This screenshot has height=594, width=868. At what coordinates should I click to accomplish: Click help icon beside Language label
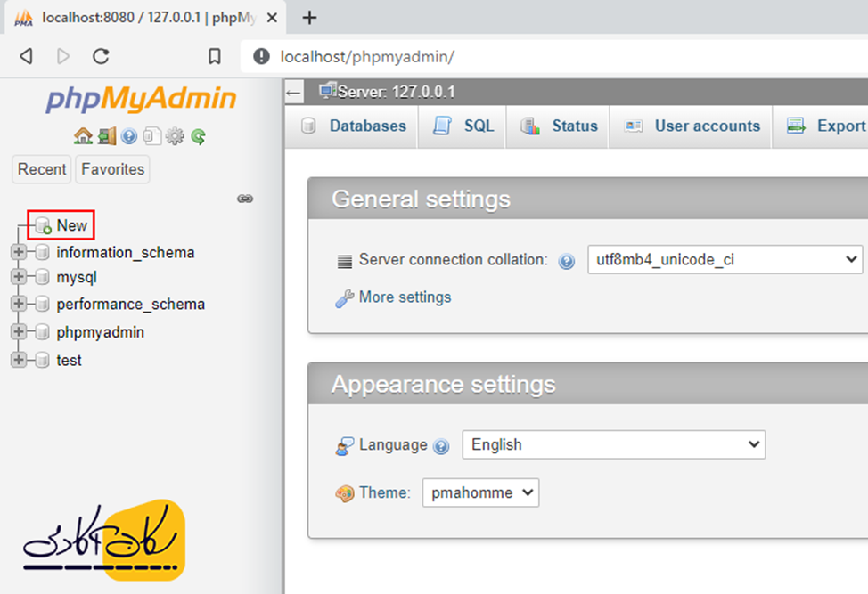click(441, 446)
